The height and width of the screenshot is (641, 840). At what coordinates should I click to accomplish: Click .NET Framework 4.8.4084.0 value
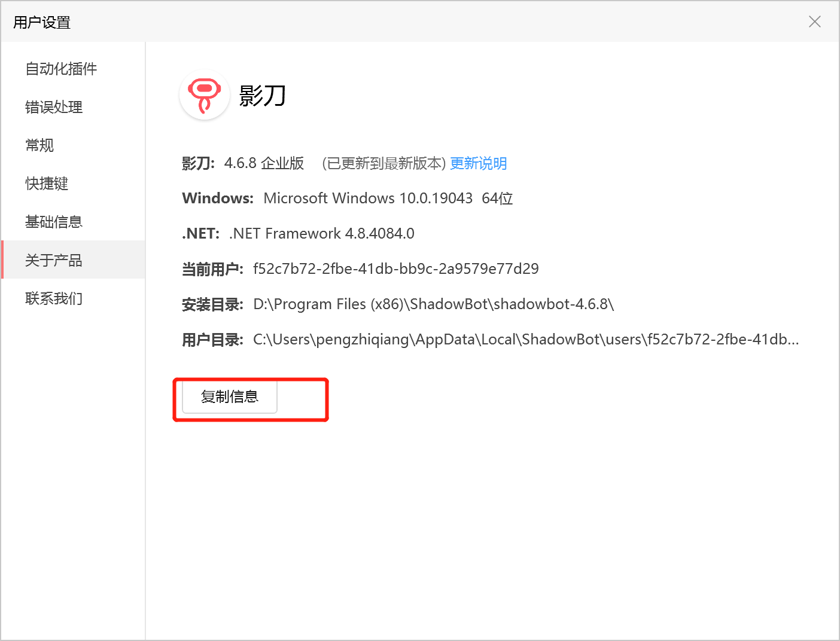click(x=322, y=233)
